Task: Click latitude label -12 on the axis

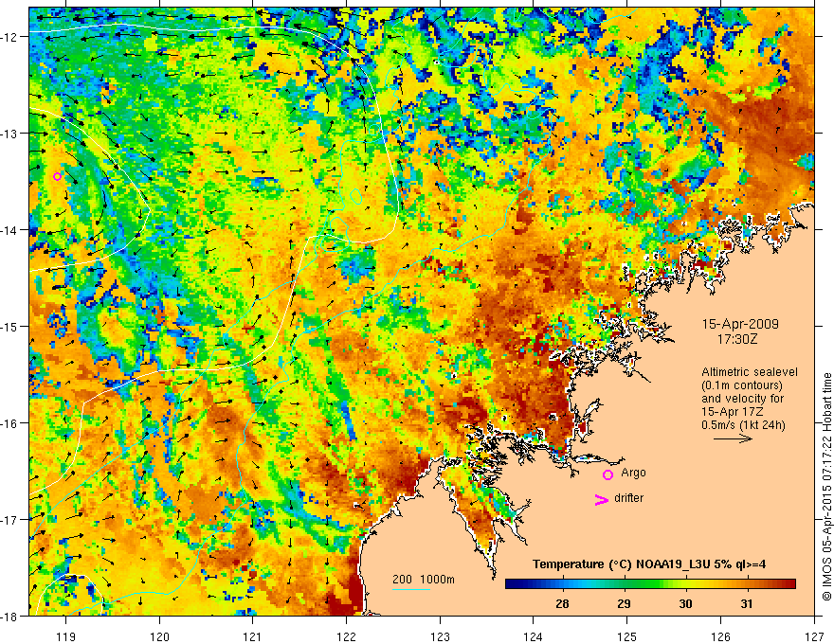Action: tap(9, 37)
